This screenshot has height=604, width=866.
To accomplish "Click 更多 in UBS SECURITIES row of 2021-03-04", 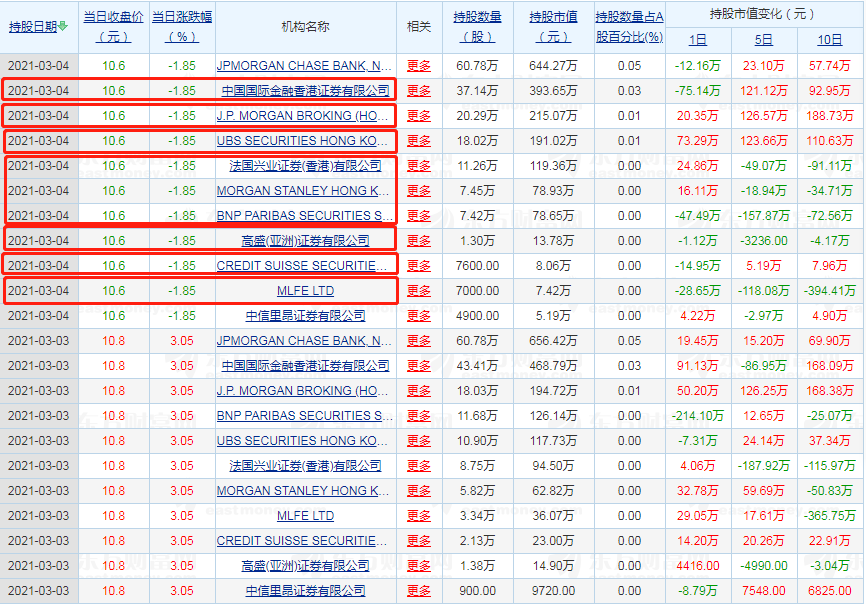I will click(x=419, y=141).
